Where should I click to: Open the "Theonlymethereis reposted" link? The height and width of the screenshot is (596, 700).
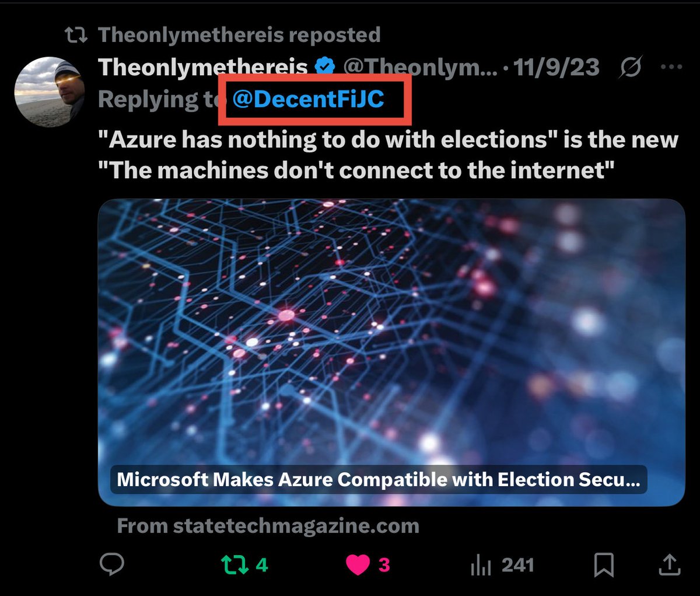(239, 35)
